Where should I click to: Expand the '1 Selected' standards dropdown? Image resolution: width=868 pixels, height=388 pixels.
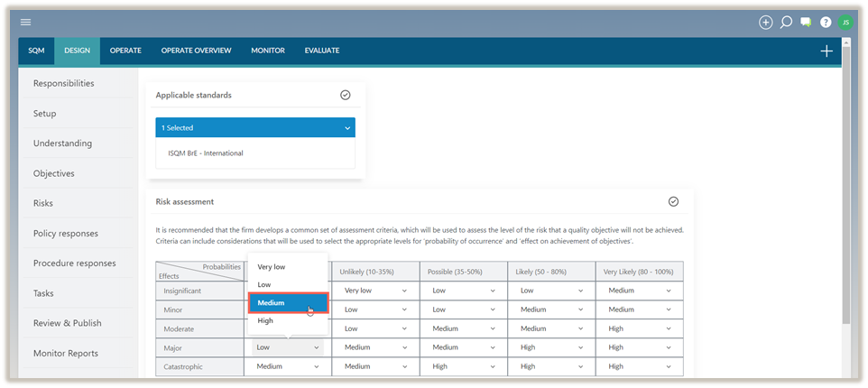[x=255, y=128]
